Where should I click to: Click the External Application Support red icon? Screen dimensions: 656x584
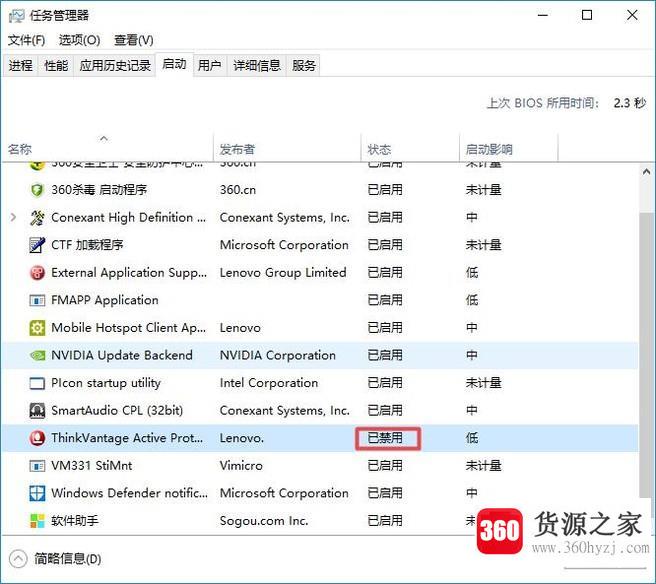coord(37,273)
